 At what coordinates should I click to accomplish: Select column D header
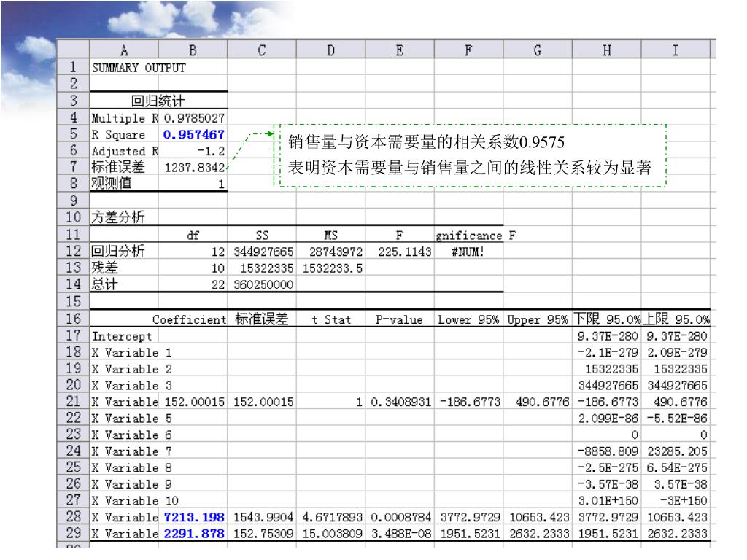(x=331, y=50)
